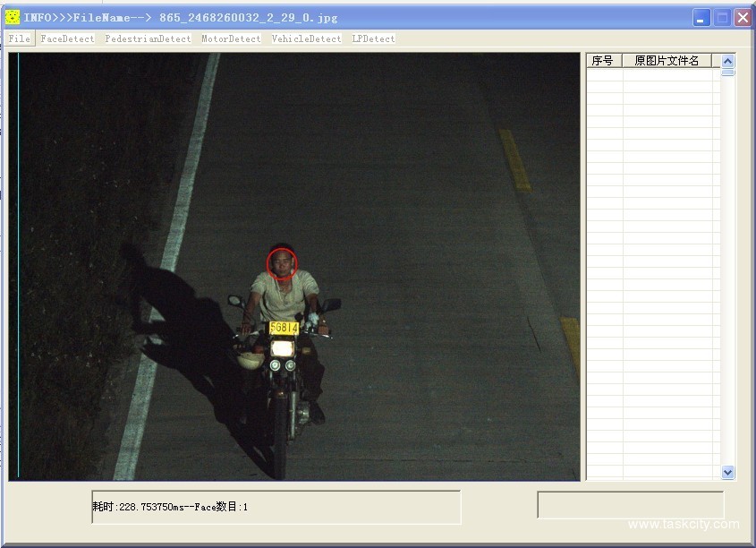Click the 序号 column header
Screen dimensions: 756x548
604,61
